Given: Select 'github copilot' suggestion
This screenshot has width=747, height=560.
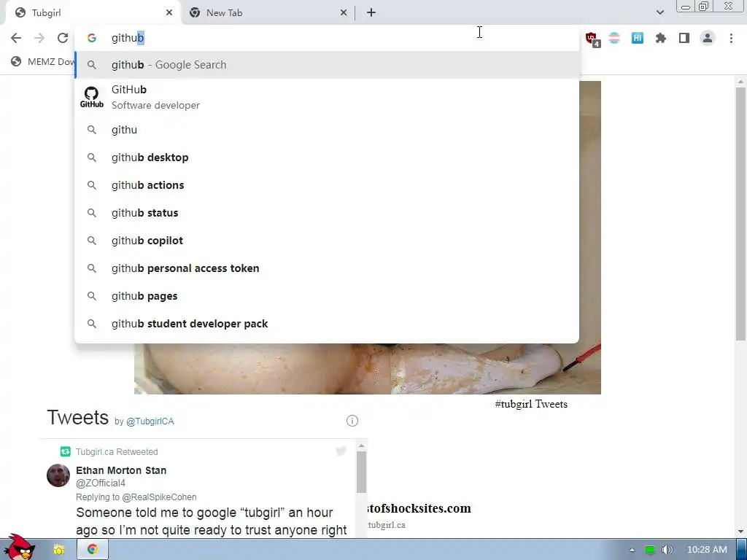Looking at the screenshot, I should 327,241.
